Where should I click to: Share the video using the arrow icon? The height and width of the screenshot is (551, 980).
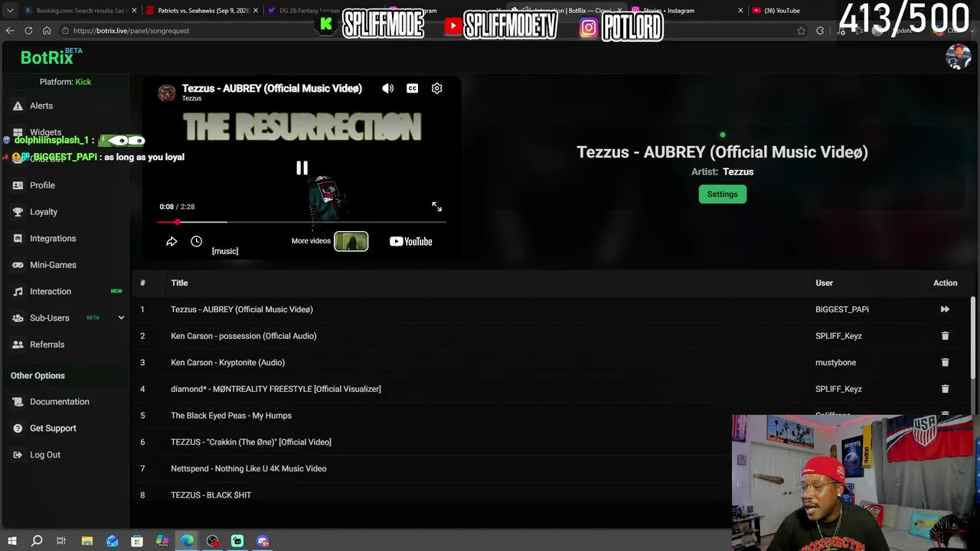[x=171, y=242]
